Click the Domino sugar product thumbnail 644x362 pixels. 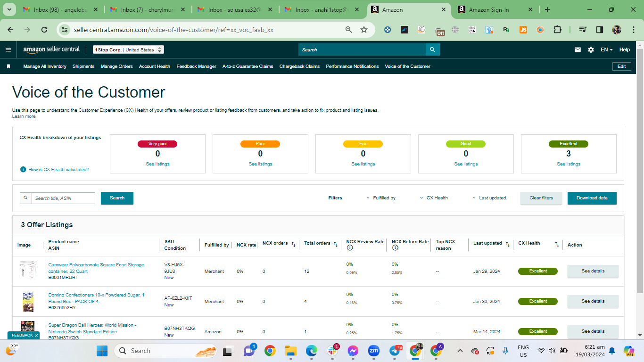(28, 302)
